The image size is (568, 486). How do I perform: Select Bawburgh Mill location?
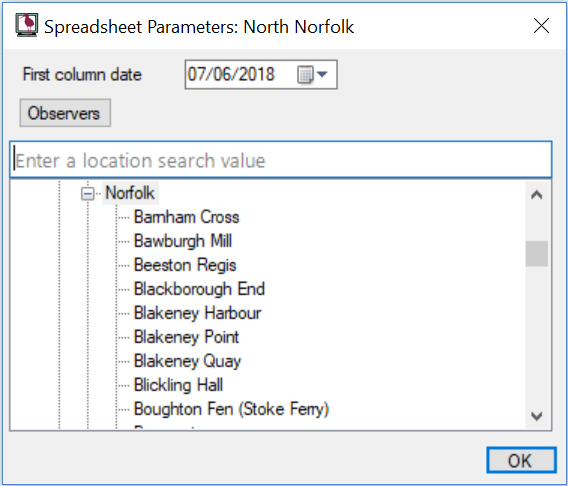183,241
